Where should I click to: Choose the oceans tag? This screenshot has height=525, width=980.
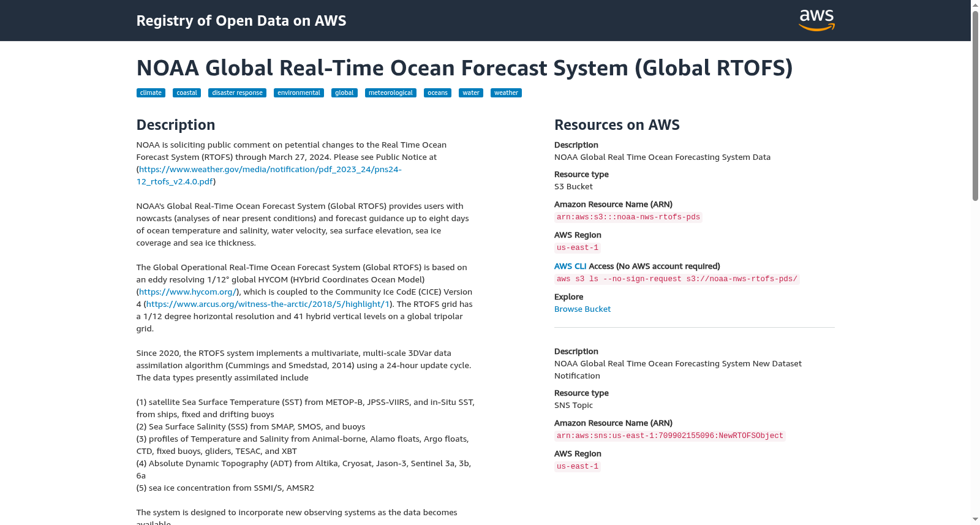(437, 93)
